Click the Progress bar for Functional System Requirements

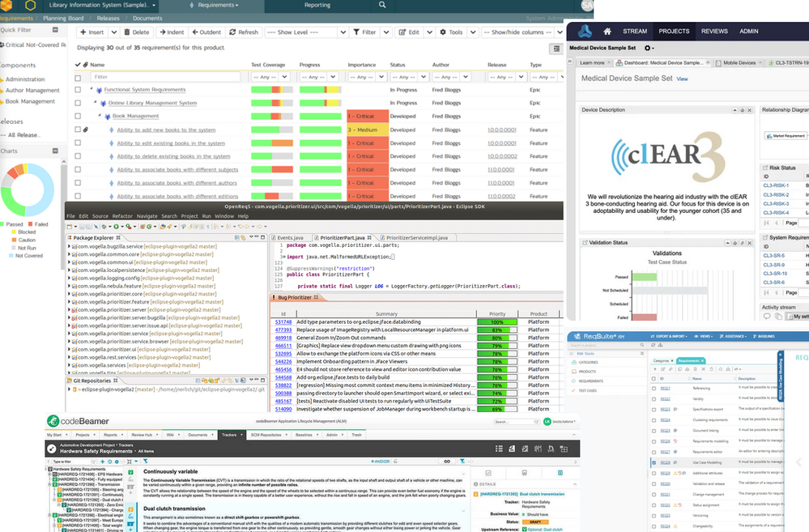(321, 90)
